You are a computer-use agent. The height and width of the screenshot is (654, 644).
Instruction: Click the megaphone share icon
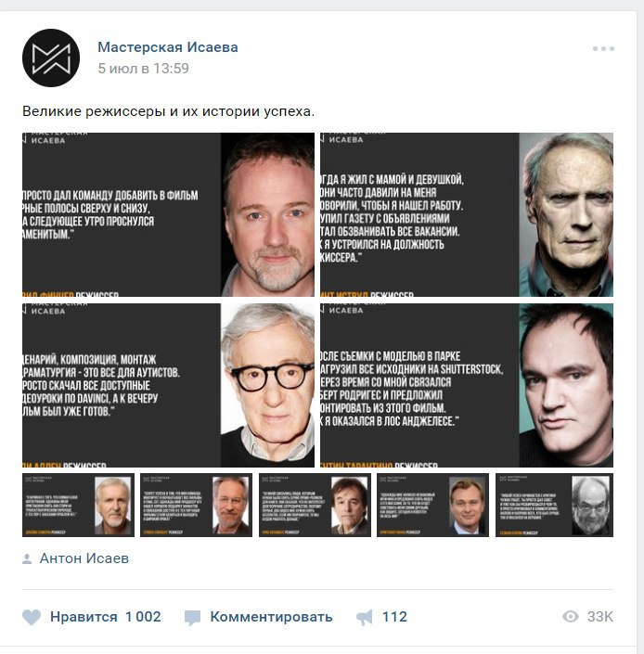click(364, 617)
